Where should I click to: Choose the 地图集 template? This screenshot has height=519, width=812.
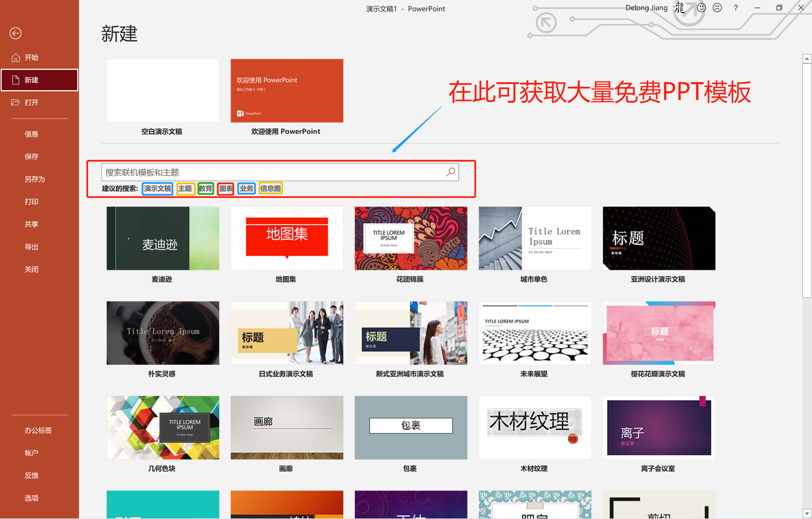[x=287, y=238]
